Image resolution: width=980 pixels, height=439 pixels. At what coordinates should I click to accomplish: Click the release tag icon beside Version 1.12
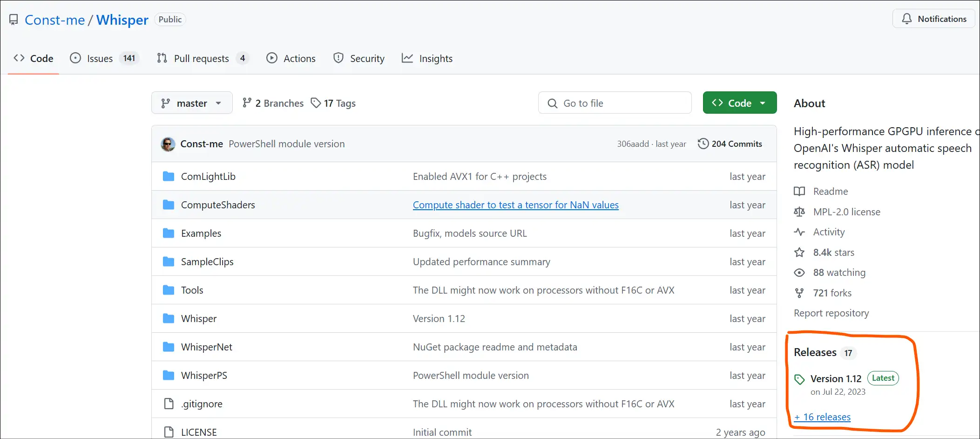pos(799,379)
